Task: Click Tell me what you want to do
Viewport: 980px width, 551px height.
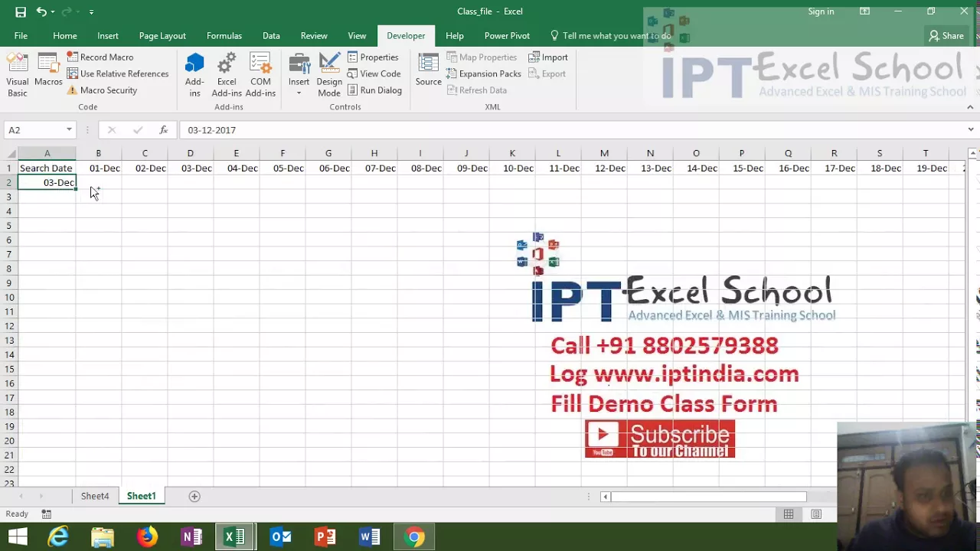Action: coord(610,36)
